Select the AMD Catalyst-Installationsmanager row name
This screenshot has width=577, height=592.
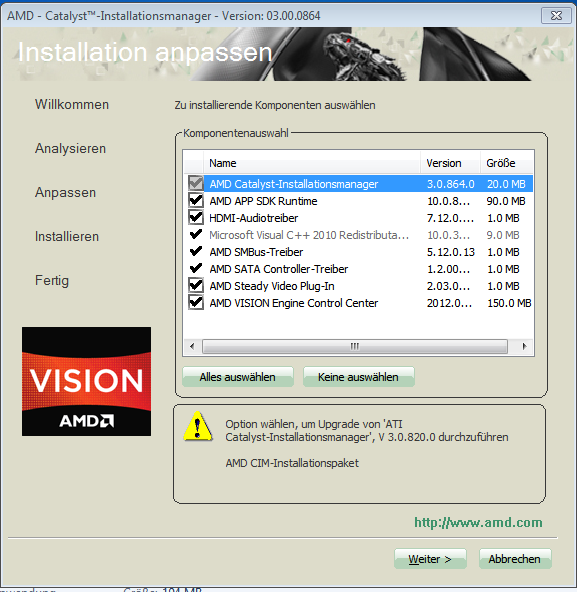coord(293,184)
